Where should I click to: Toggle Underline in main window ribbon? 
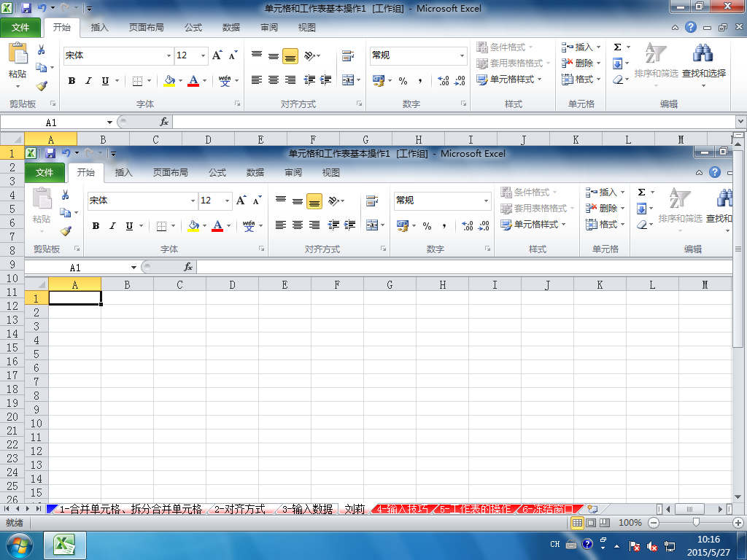point(105,81)
